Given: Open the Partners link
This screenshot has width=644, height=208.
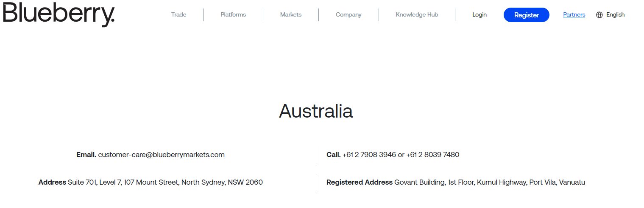Looking at the screenshot, I should (x=574, y=14).
